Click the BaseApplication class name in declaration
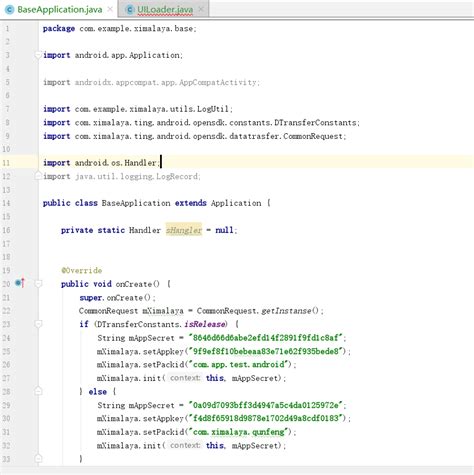 click(x=136, y=203)
